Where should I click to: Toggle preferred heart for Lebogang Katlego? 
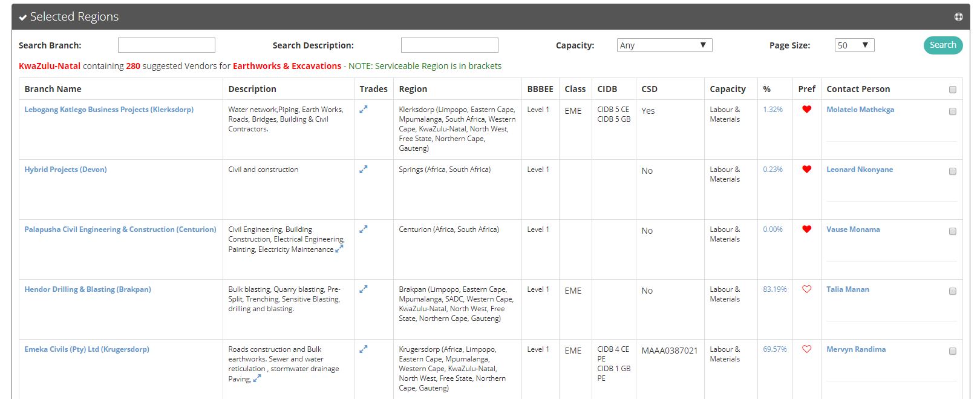click(806, 110)
